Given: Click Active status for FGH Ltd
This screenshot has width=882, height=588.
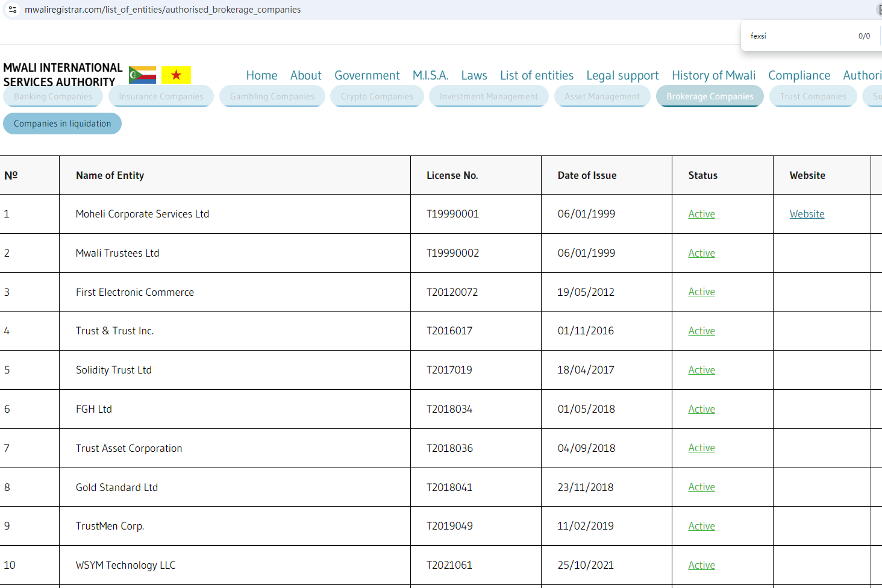Looking at the screenshot, I should click(x=701, y=409).
